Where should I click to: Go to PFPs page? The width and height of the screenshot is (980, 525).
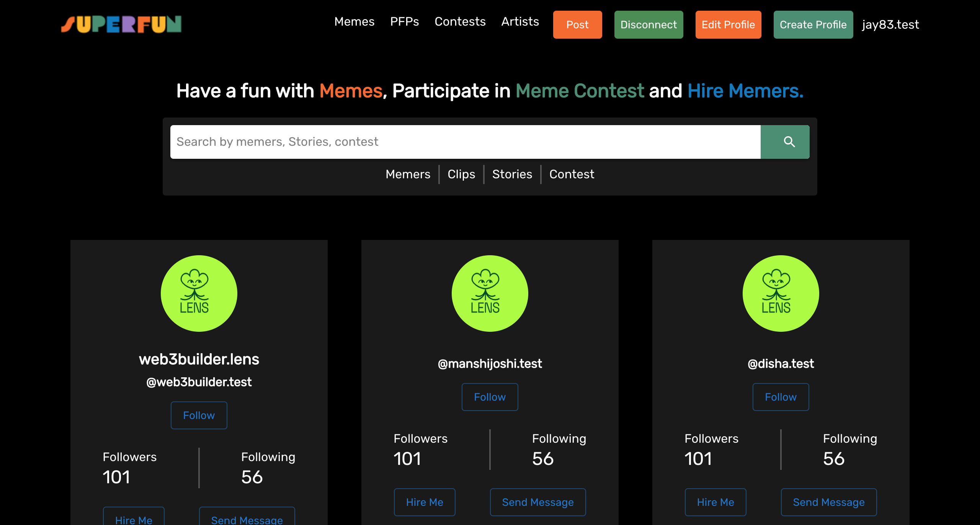[x=404, y=22]
